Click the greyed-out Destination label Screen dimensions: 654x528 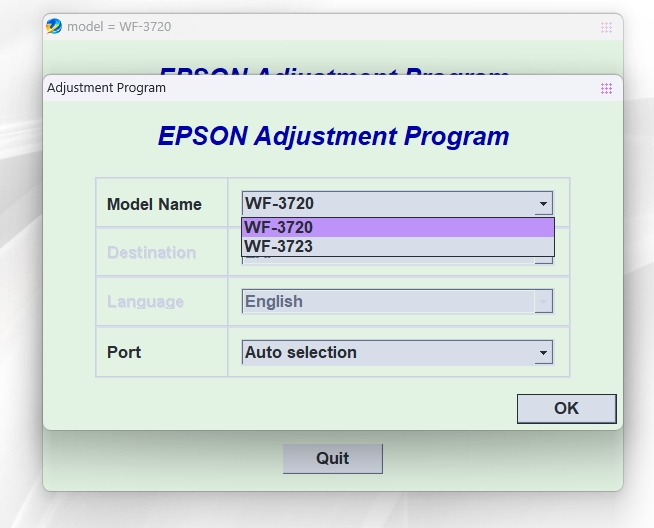click(x=151, y=252)
